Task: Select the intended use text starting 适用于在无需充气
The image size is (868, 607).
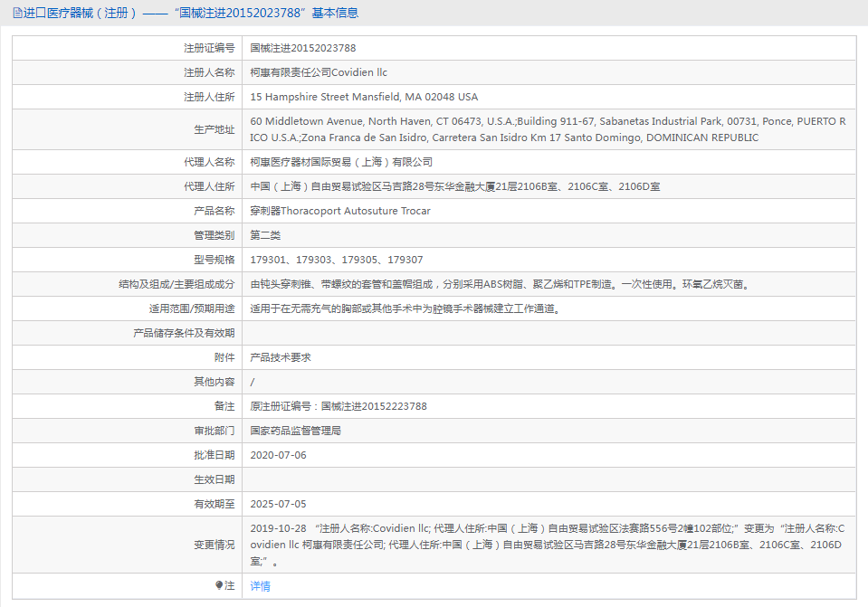Action: click(x=406, y=308)
